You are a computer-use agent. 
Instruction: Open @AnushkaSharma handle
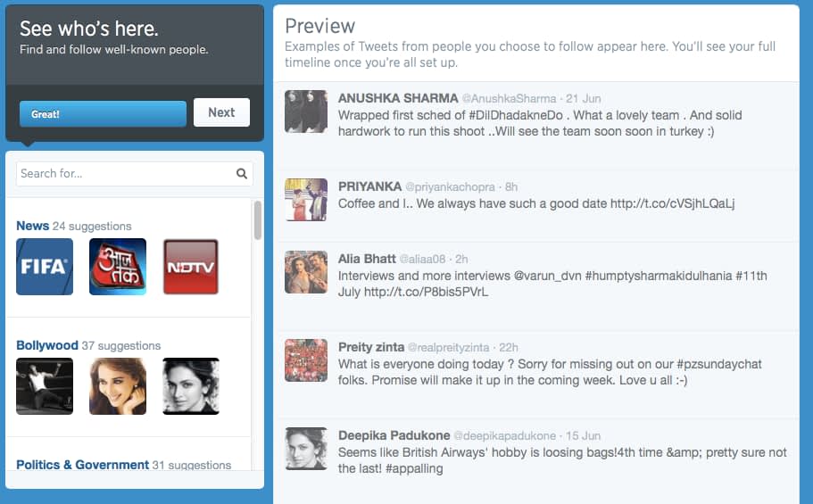pyautogui.click(x=509, y=98)
